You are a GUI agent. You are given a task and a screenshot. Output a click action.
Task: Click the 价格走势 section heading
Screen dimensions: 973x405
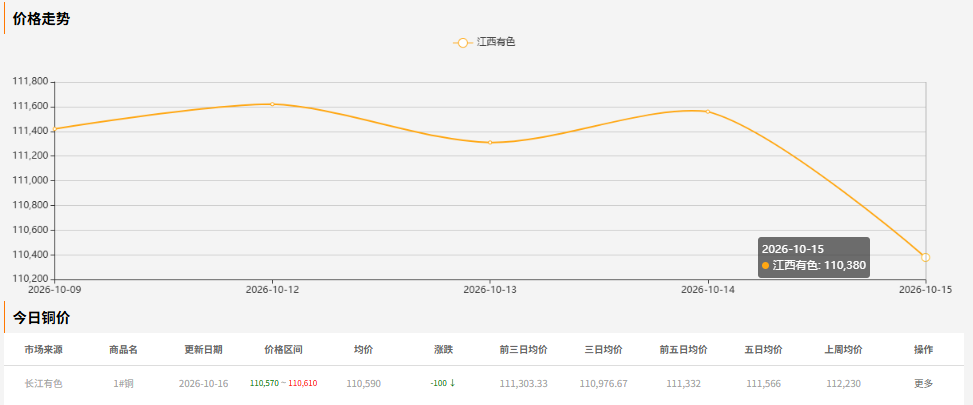pos(42,19)
